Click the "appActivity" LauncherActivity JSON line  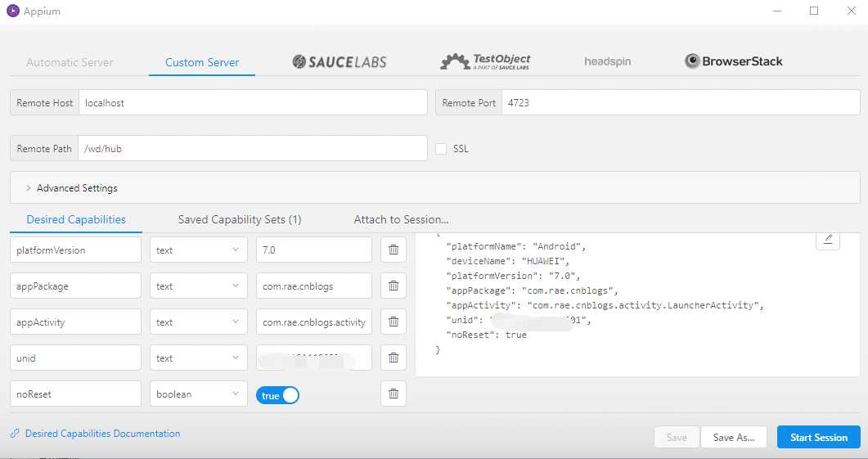click(x=605, y=305)
